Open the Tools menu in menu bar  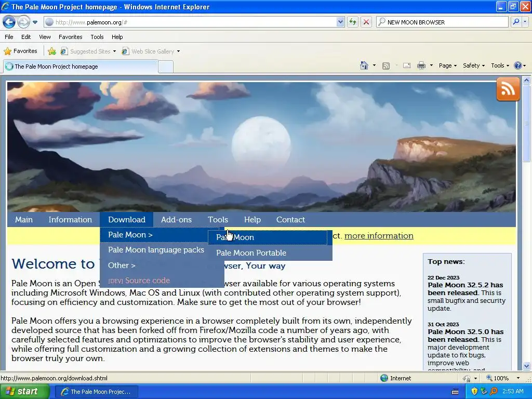[x=97, y=37]
